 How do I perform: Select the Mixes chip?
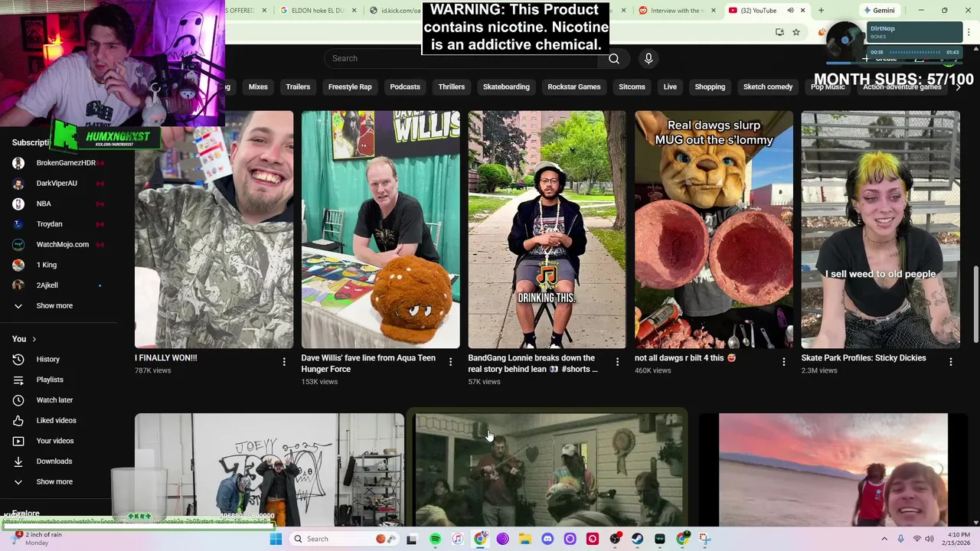click(x=258, y=86)
